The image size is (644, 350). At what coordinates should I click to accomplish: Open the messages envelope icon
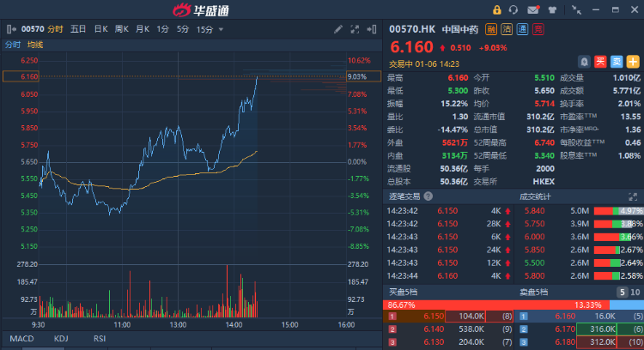coord(533,9)
